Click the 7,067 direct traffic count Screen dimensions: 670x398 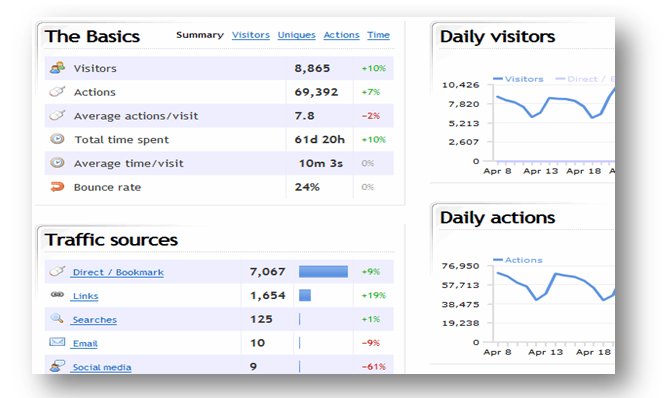tap(267, 272)
